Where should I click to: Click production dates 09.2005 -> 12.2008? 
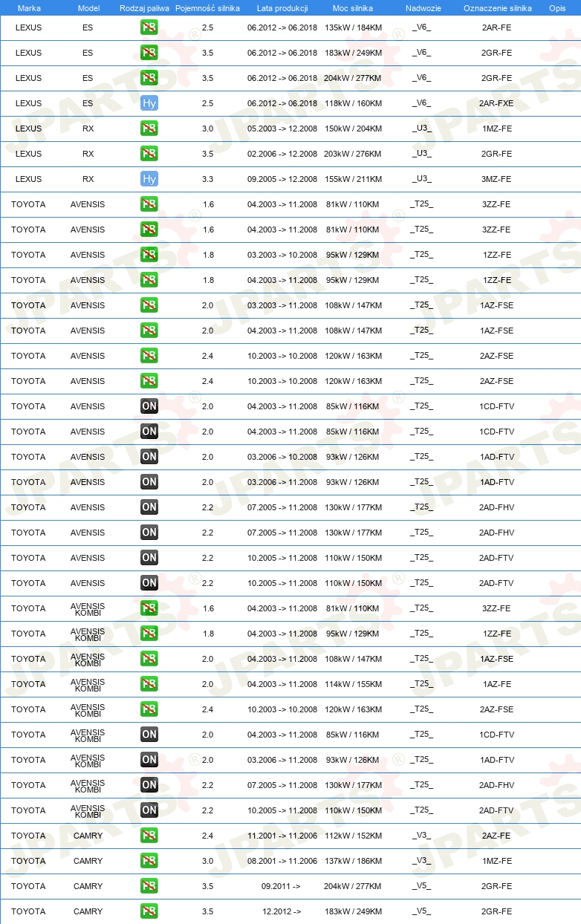pyautogui.click(x=282, y=179)
